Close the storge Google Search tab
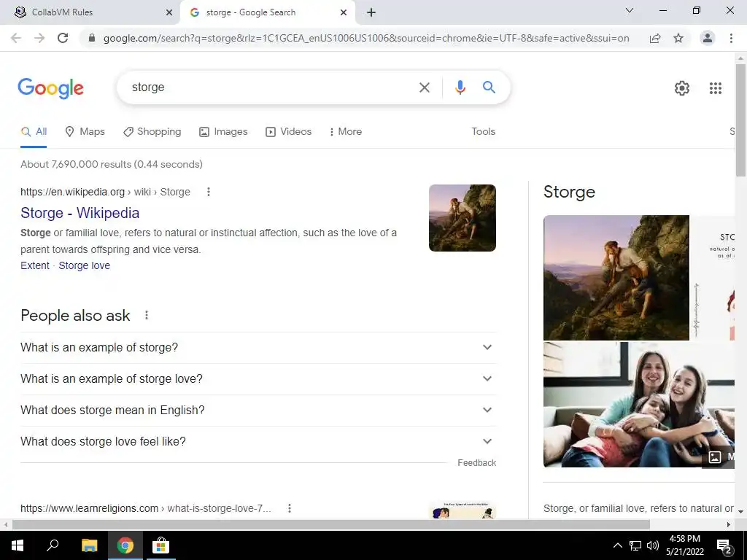Viewport: 747px width, 560px height. tap(344, 13)
